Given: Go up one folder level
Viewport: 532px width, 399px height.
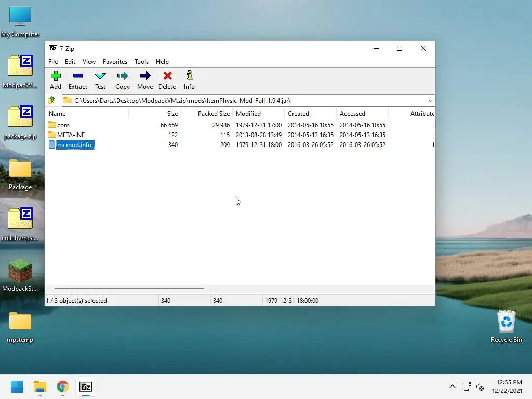Looking at the screenshot, I should [x=51, y=100].
